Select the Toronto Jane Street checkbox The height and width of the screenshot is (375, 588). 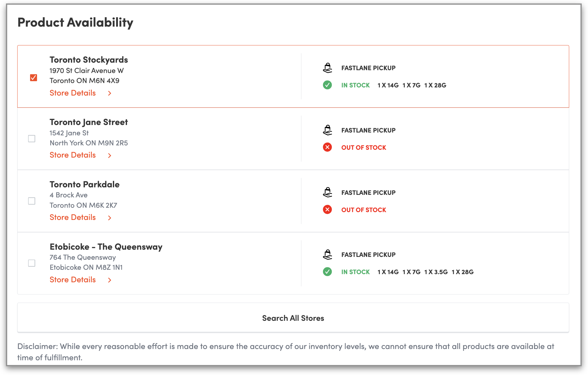(32, 138)
